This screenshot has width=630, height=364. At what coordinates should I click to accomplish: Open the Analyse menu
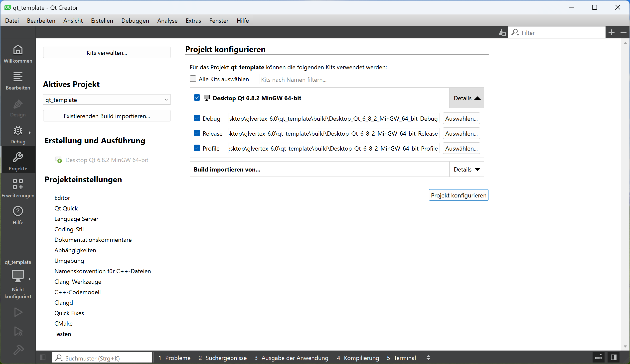pos(167,20)
